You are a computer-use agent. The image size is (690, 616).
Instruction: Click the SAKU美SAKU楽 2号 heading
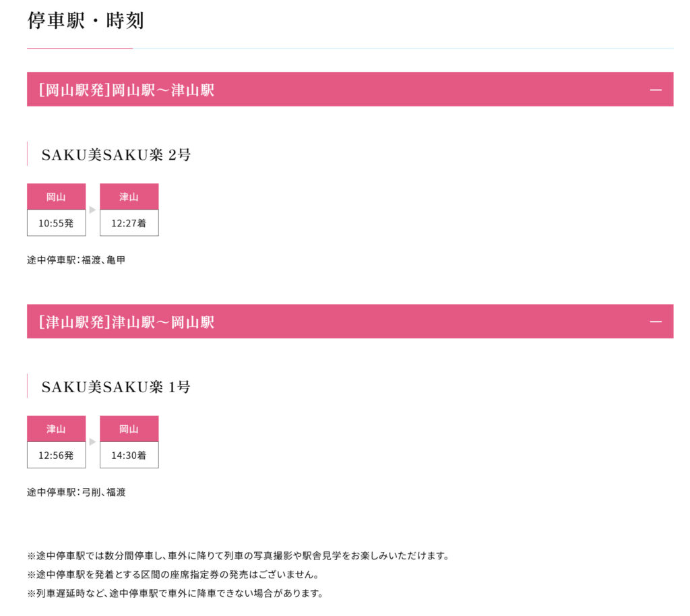click(x=116, y=154)
